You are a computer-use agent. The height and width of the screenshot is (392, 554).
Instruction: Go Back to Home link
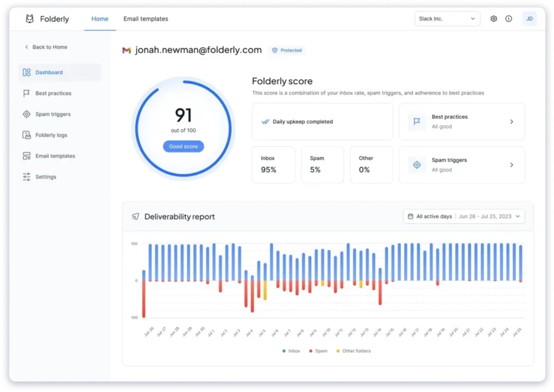[x=46, y=47]
